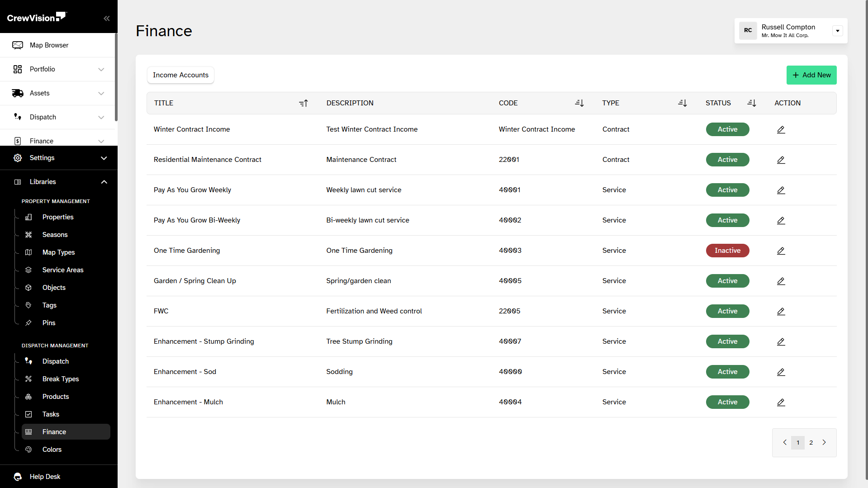Click the sidebar scrollbar
Screen dimensions: 868x488
[x=116, y=77]
